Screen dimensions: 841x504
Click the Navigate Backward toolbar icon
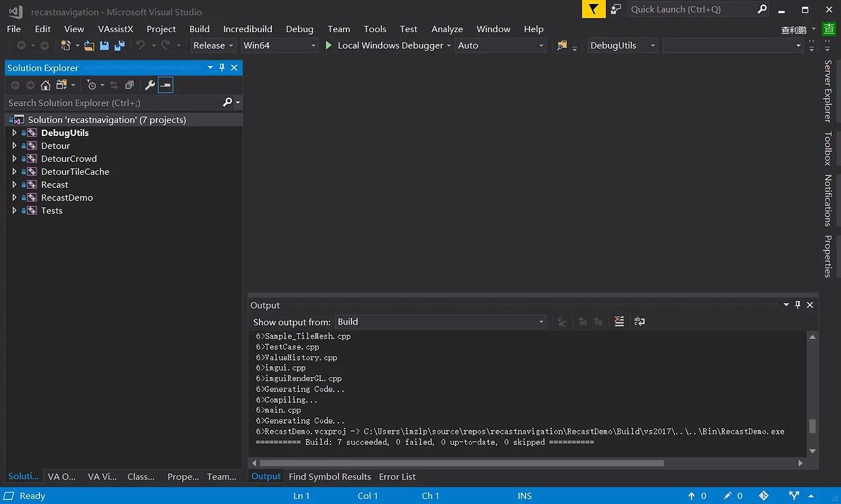point(21,45)
